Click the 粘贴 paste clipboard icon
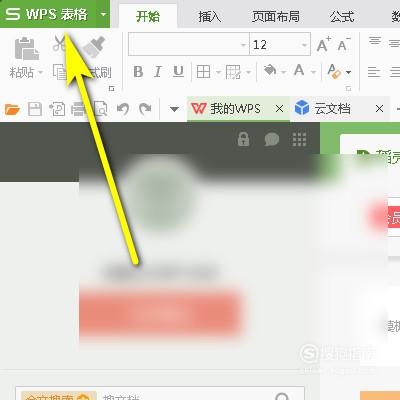 click(x=26, y=49)
